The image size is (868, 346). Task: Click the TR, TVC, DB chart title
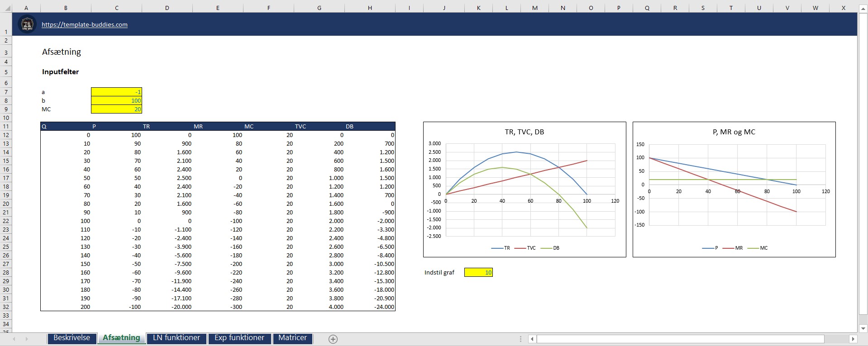coord(525,132)
